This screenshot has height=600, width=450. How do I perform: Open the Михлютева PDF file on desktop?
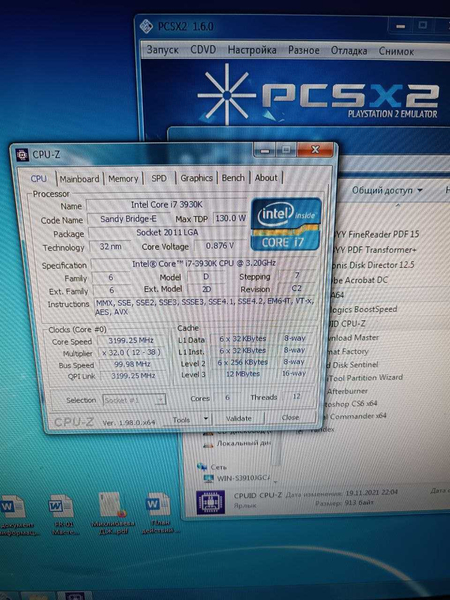click(x=112, y=514)
